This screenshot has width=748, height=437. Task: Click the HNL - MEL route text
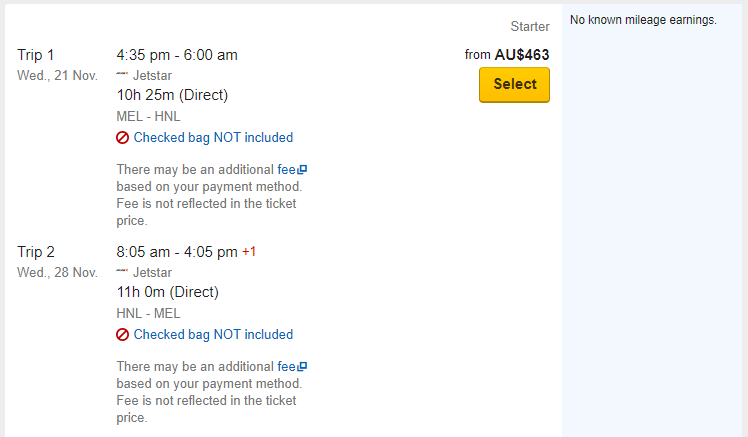[x=148, y=313]
